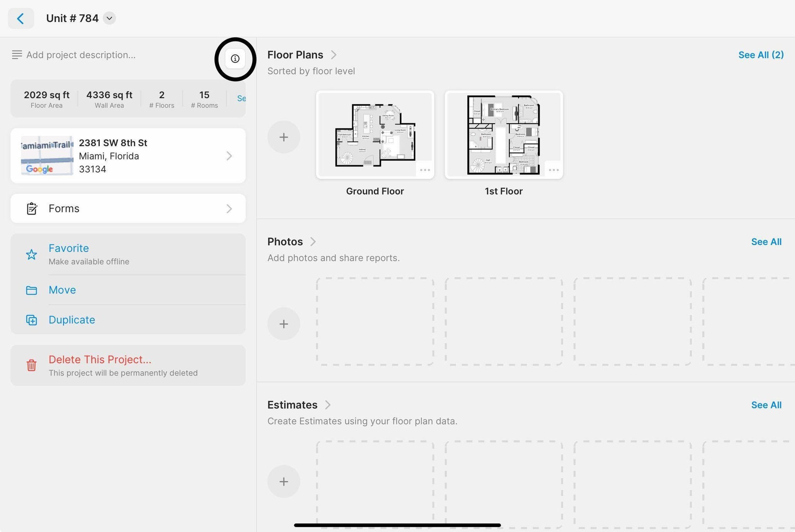Add an estimate with the plus button

283,482
